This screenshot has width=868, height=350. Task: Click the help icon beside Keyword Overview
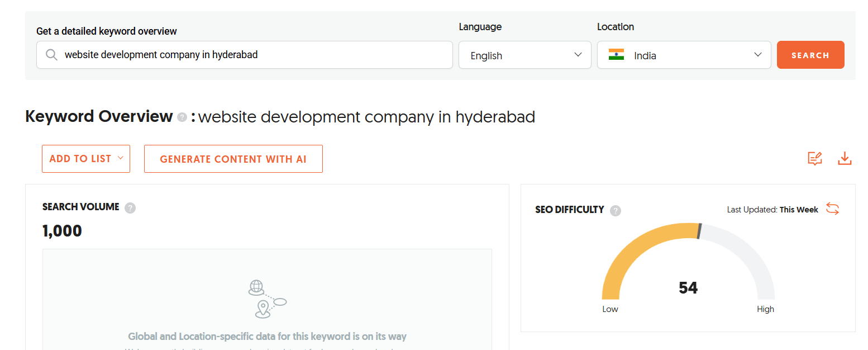pyautogui.click(x=182, y=117)
